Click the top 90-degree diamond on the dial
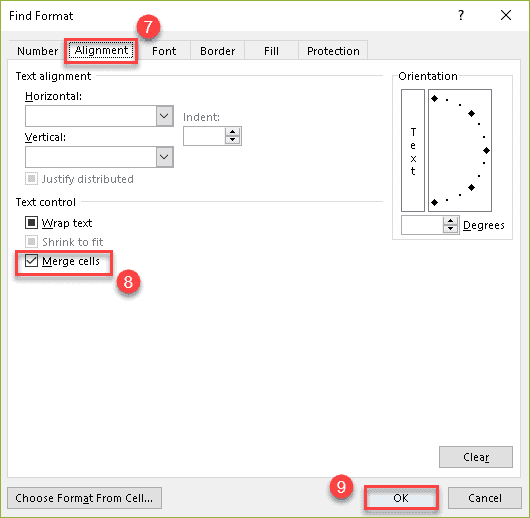Screen dimensions: 530x518 [435, 99]
